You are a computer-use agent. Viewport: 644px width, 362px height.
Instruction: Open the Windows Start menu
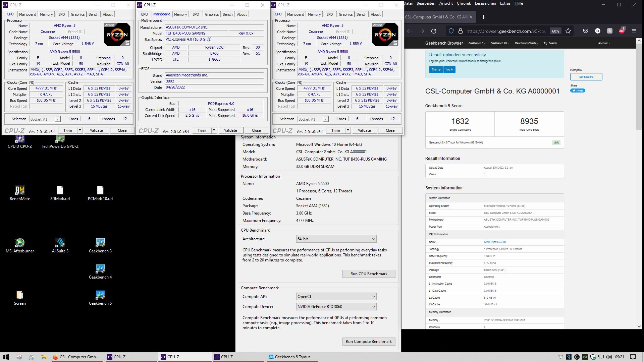[x=6, y=357]
